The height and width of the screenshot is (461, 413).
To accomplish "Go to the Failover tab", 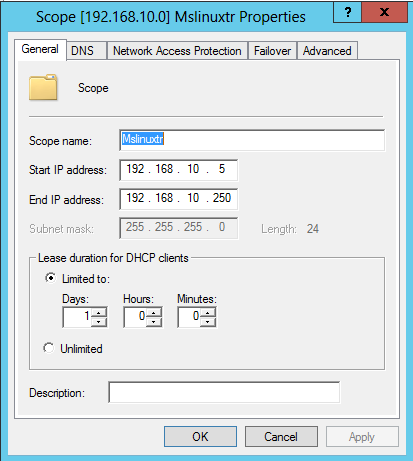I will pos(272,51).
